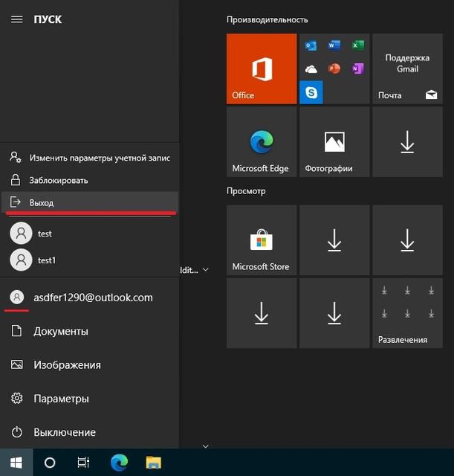Select Изменить параметры учетной записи
The width and height of the screenshot is (454, 476).
coord(90,158)
